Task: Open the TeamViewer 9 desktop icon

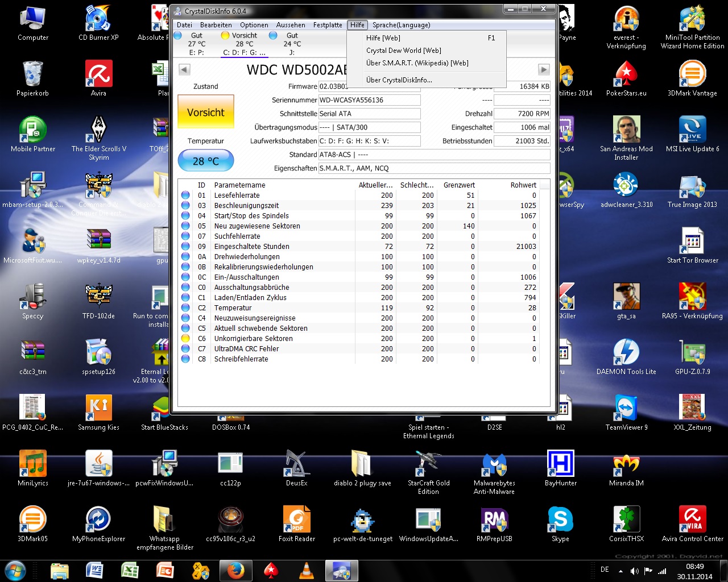Action: tap(626, 413)
